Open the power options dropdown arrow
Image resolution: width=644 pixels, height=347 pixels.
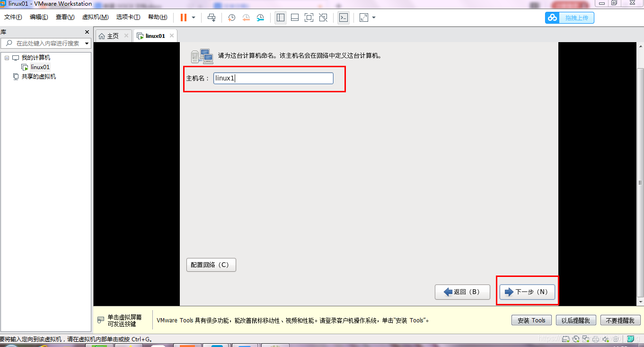coord(193,18)
